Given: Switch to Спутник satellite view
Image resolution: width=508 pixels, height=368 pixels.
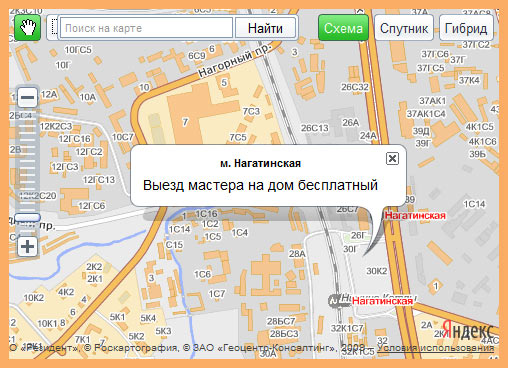Looking at the screenshot, I should coord(404,28).
